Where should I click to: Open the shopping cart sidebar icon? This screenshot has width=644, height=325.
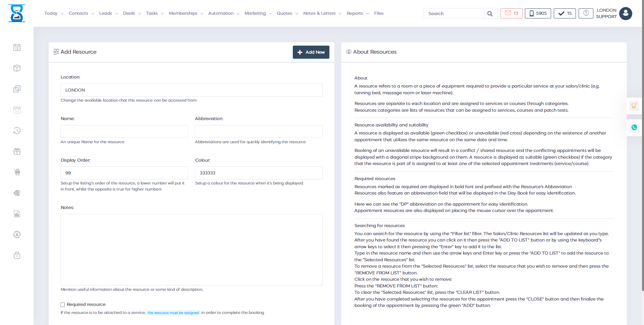click(17, 172)
